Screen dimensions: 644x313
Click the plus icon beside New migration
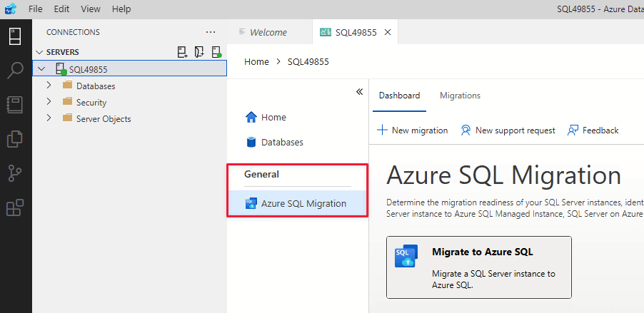pos(382,130)
